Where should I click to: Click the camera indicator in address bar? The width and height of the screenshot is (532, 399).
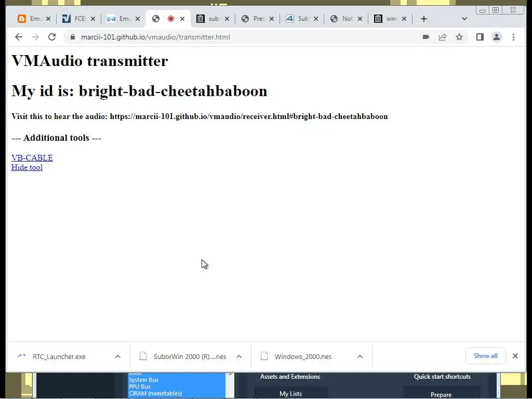[426, 37]
